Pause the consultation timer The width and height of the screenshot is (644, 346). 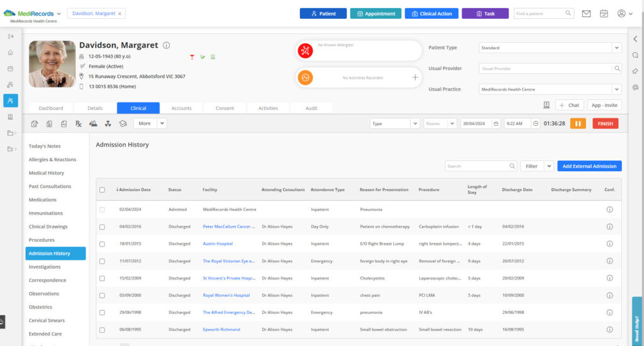coord(578,124)
